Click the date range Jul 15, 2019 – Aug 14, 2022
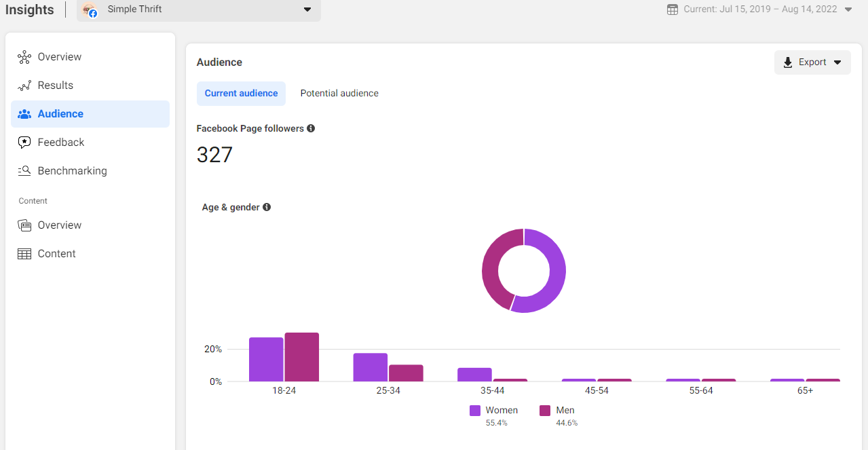Image resolution: width=868 pixels, height=450 pixels. click(x=761, y=10)
